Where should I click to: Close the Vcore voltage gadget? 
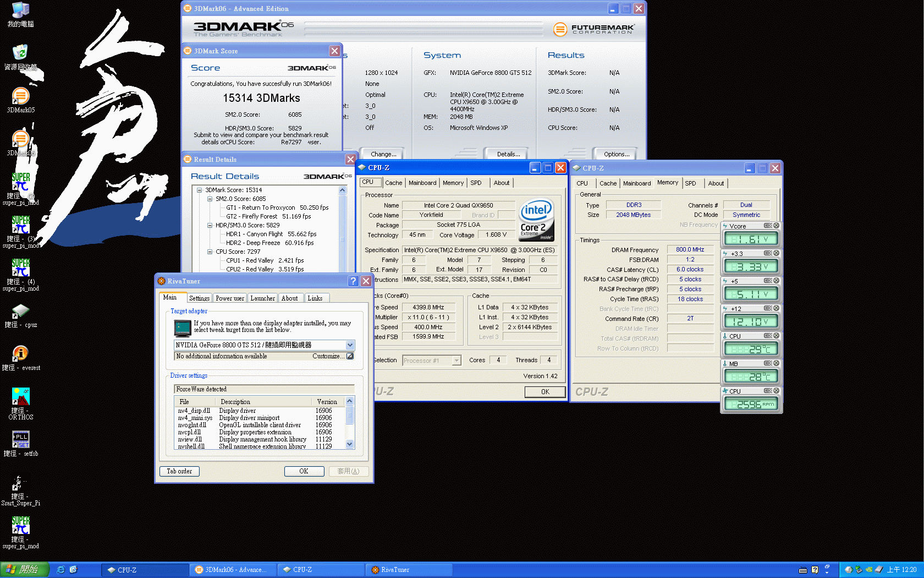coord(776,226)
